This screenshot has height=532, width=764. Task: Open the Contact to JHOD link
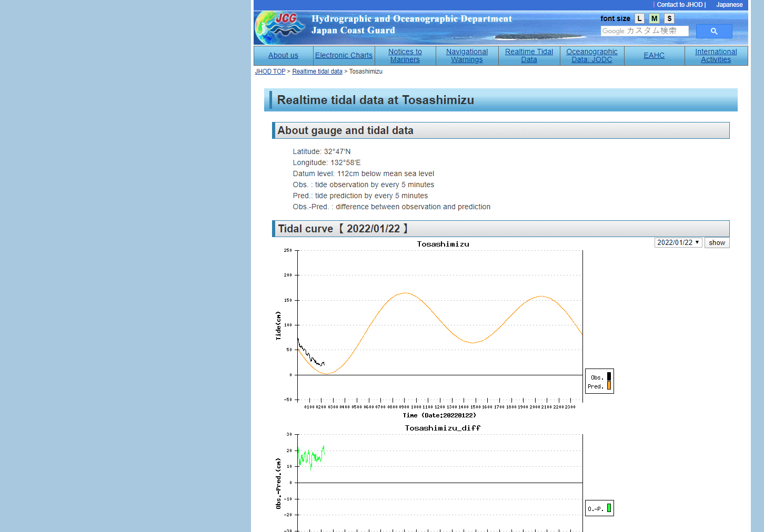pyautogui.click(x=680, y=5)
